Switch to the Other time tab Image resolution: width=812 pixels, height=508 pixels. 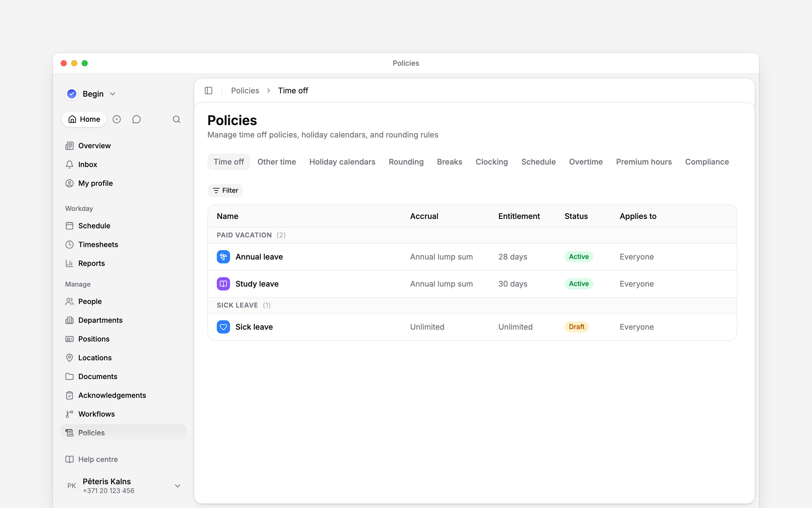[x=276, y=162]
